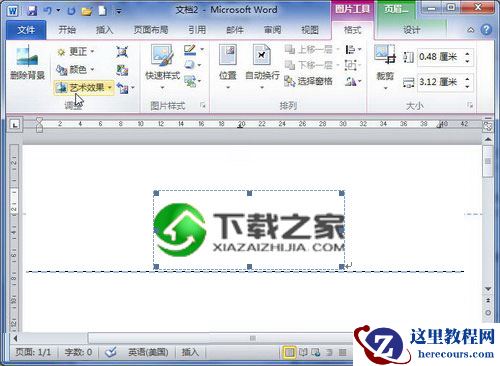
Task: Open the 位置 position dropdown
Action: click(x=228, y=67)
